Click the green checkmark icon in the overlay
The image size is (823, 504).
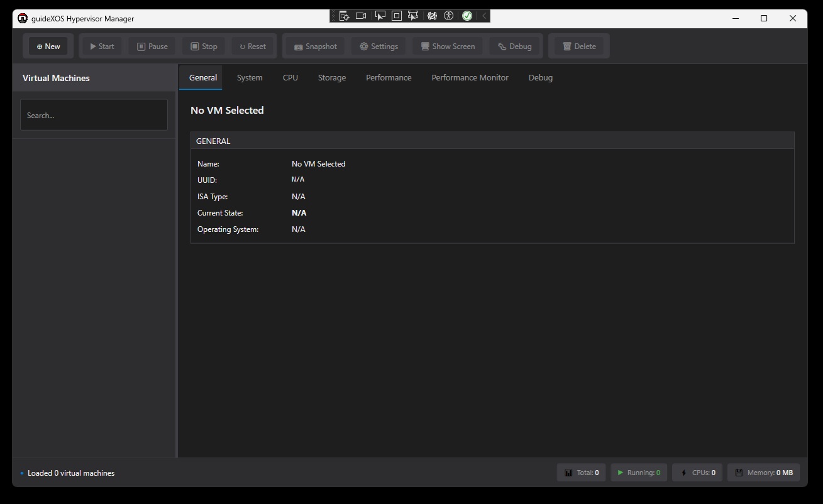[x=467, y=16]
